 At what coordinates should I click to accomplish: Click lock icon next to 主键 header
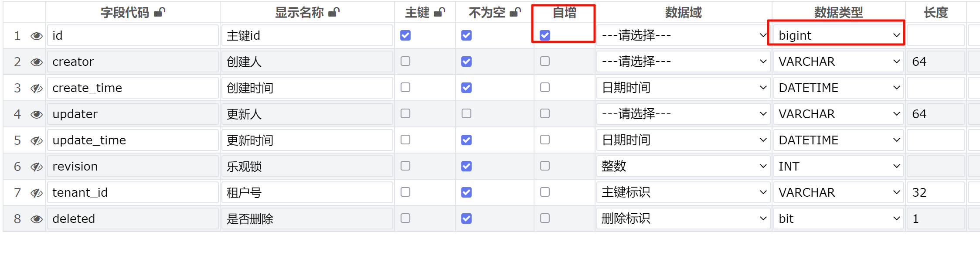point(439,12)
